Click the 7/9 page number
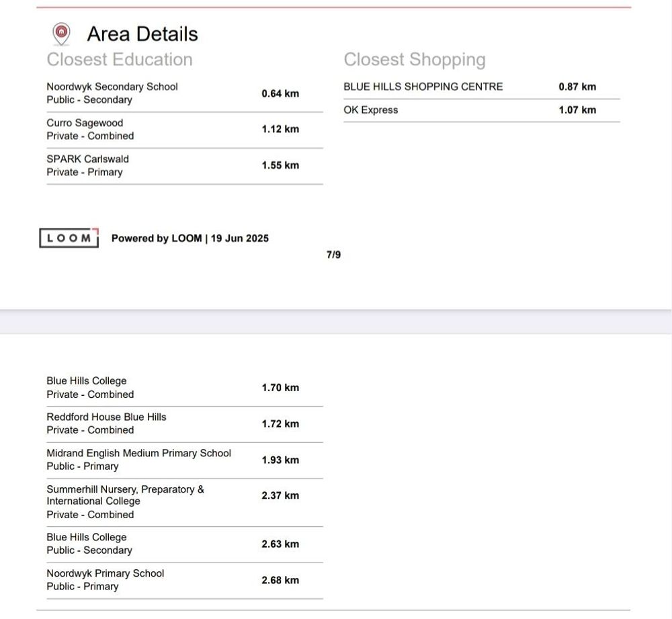This screenshot has width=672, height=619. [x=333, y=255]
